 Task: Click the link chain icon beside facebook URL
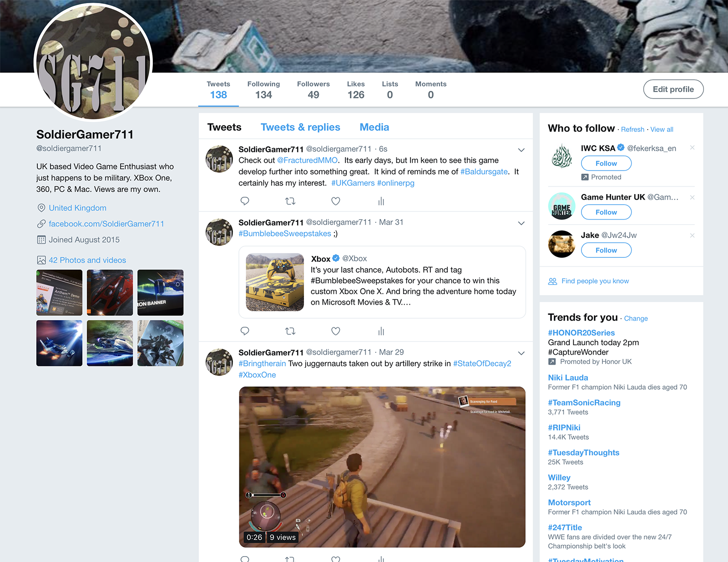pos(41,224)
